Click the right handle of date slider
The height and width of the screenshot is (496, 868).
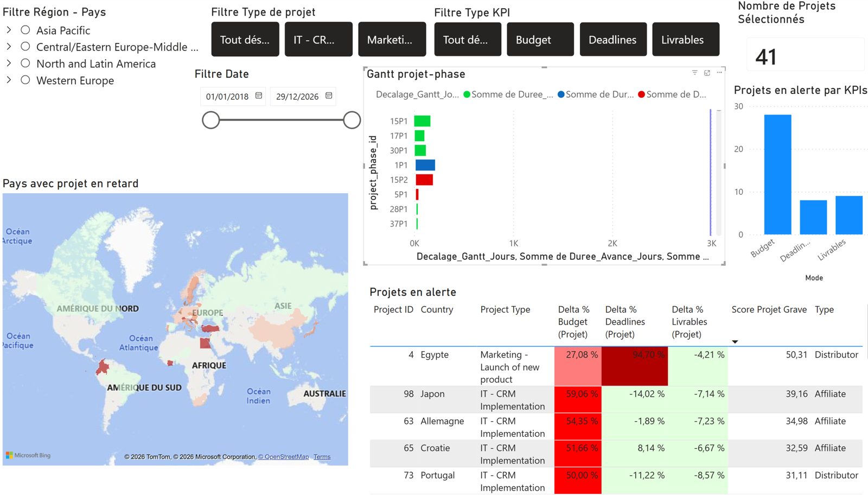[x=352, y=120]
